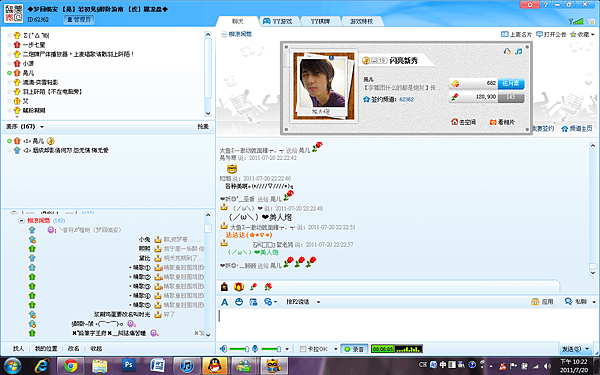Toggle the 录音 record button
This screenshot has height=375, width=600.
[354, 349]
